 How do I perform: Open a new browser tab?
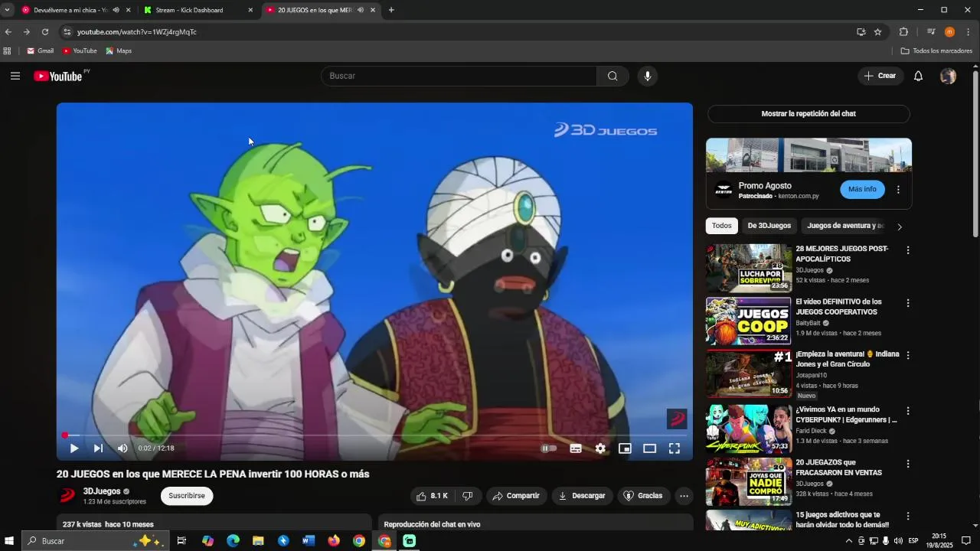[391, 10]
